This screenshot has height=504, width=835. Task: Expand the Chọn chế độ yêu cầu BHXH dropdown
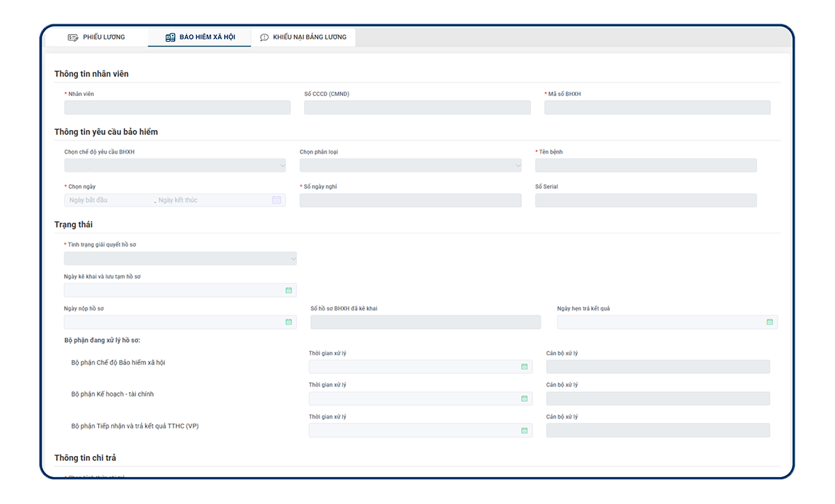click(x=175, y=165)
